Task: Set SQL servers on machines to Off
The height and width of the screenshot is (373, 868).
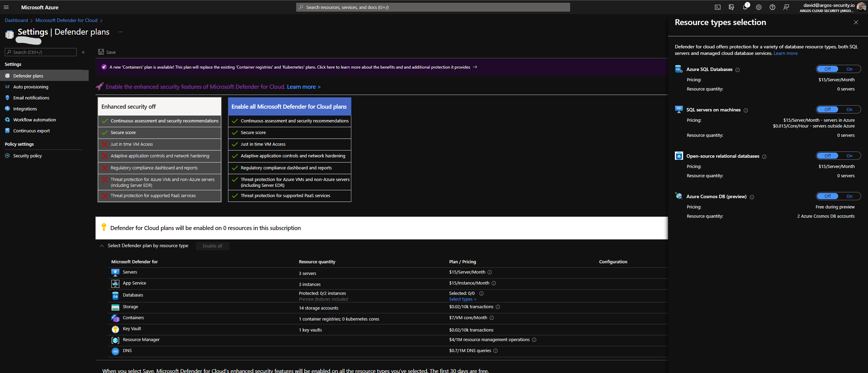Action: [828, 109]
